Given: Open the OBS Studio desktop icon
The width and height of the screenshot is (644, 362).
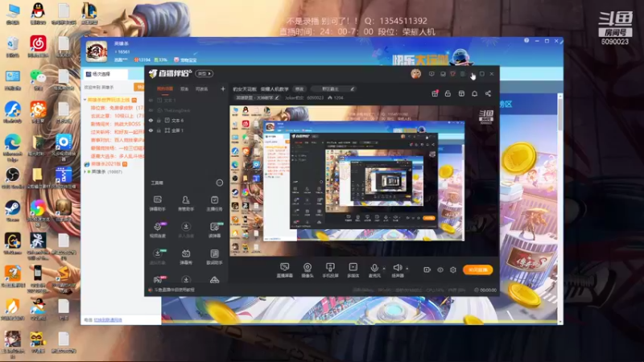Looking at the screenshot, I should [13, 177].
